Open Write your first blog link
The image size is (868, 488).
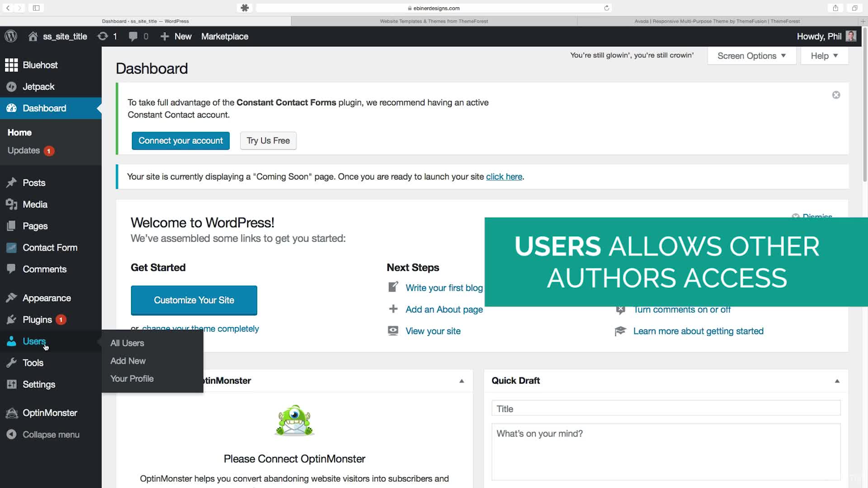click(444, 288)
